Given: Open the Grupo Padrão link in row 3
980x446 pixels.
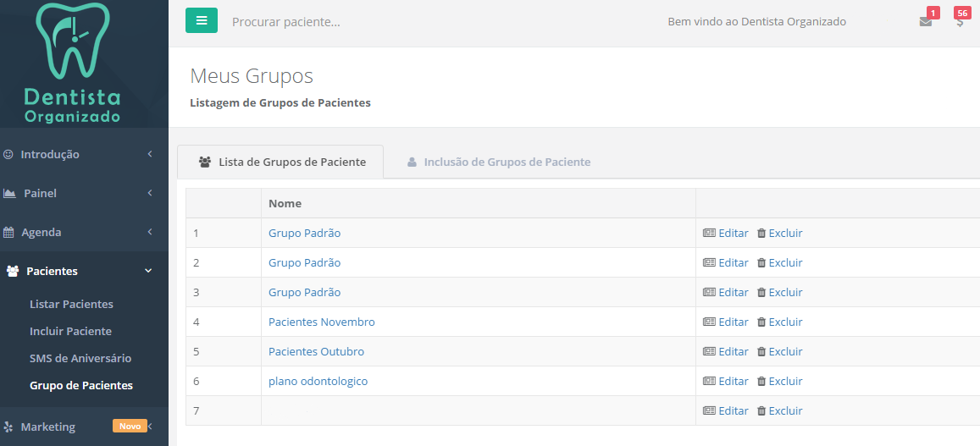Looking at the screenshot, I should [x=304, y=292].
